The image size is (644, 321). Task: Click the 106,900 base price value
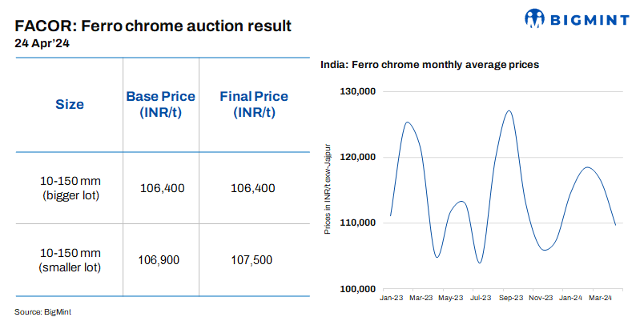pyautogui.click(x=159, y=259)
